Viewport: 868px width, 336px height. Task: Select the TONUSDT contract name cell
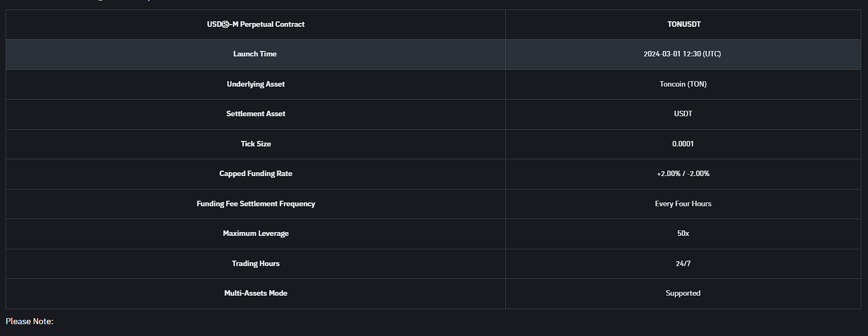click(683, 25)
